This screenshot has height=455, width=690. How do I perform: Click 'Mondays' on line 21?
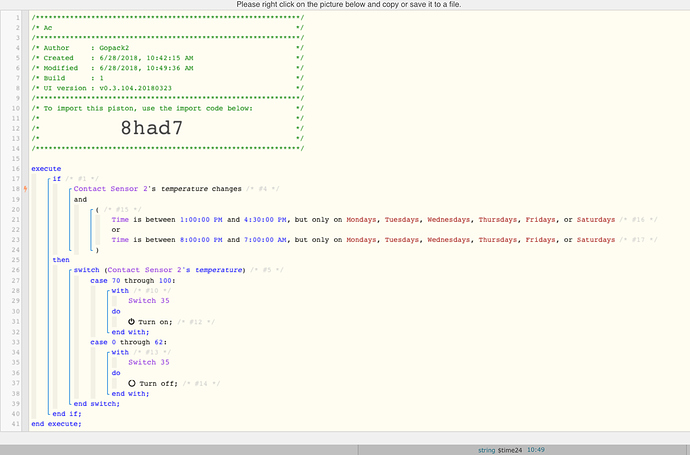pos(361,220)
